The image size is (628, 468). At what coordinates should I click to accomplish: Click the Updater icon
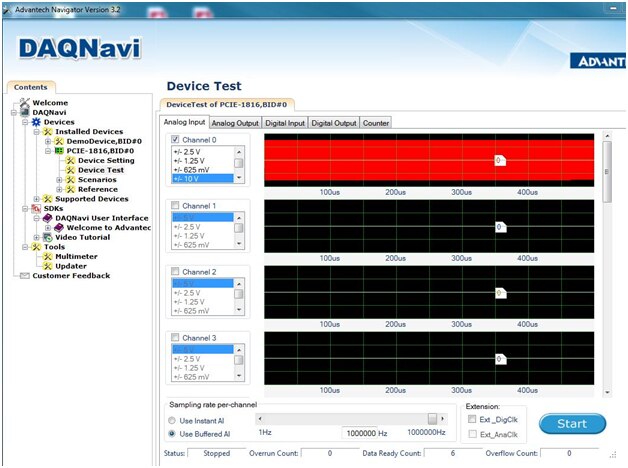pos(48,266)
